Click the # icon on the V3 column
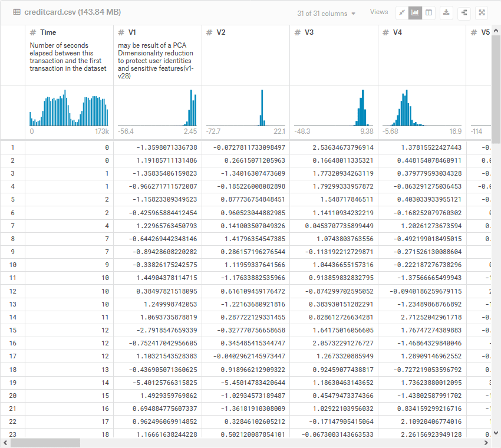 point(297,32)
